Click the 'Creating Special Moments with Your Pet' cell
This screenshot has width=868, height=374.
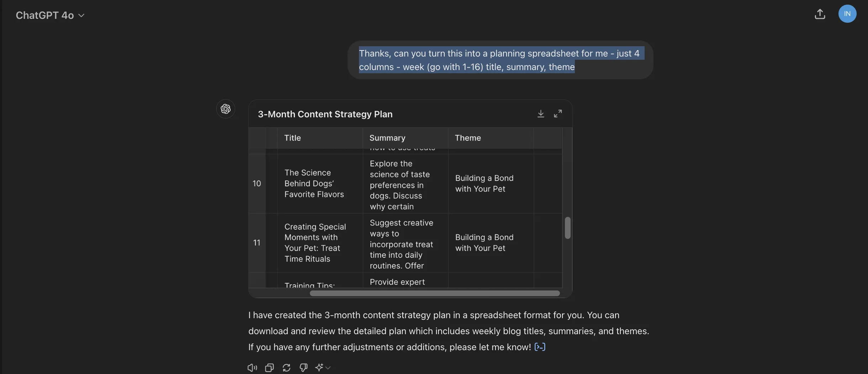[x=320, y=243]
